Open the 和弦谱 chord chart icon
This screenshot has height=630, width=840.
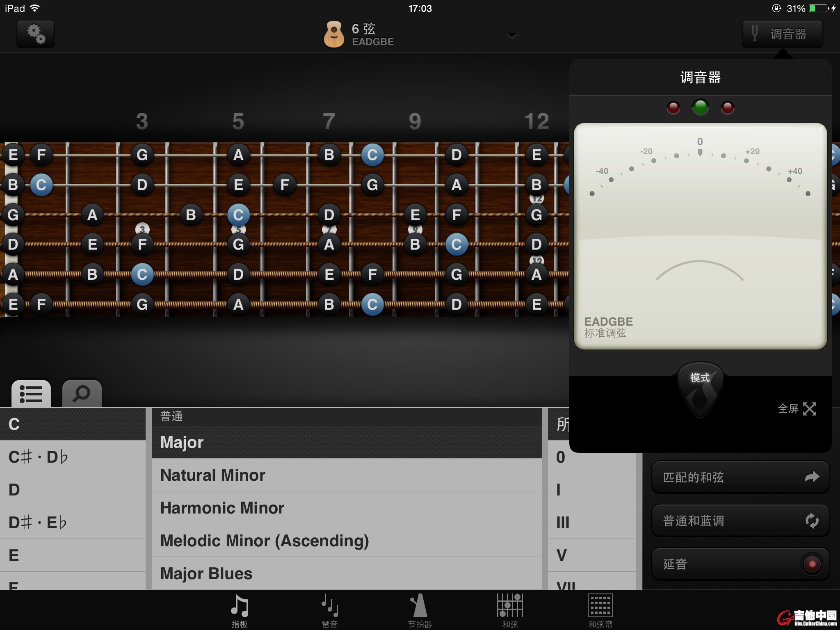tap(600, 610)
